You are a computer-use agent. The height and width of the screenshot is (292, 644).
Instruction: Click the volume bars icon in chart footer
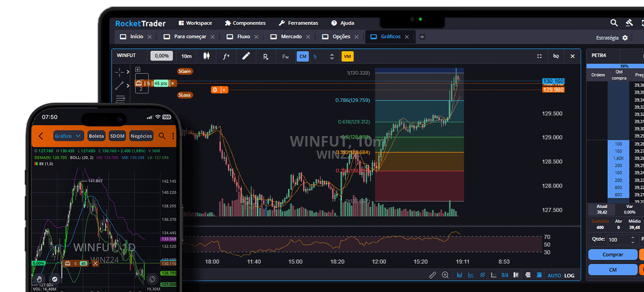[460, 275]
